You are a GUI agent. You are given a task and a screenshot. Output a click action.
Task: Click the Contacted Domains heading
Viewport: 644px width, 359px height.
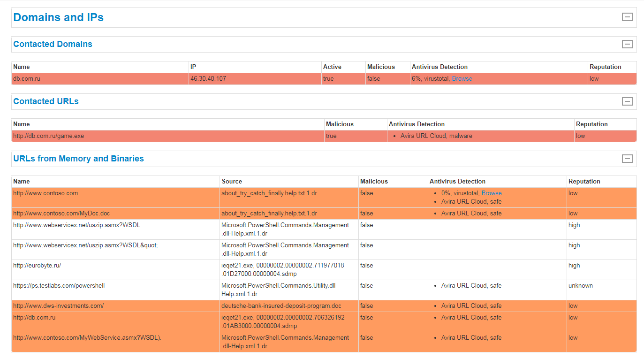(x=53, y=44)
